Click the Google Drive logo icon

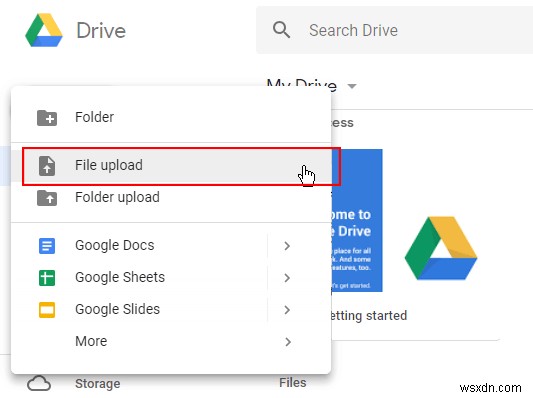[x=44, y=30]
